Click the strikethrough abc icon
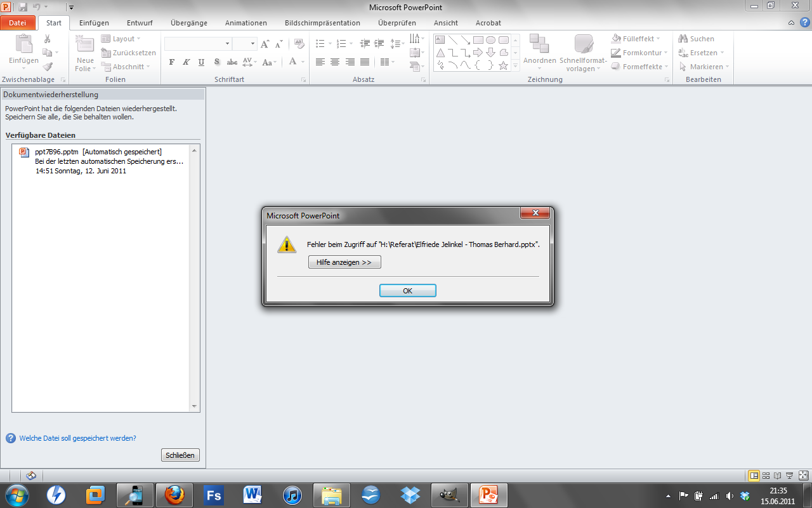 (232, 62)
